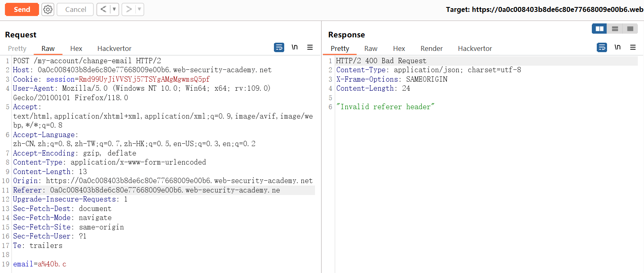Click into the Referer header line
This screenshot has width=644, height=273.
(x=164, y=190)
